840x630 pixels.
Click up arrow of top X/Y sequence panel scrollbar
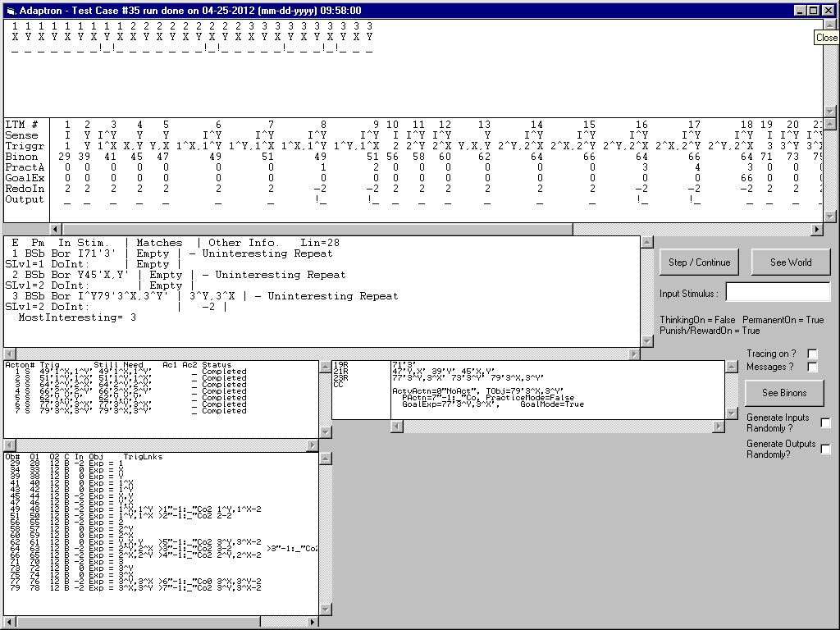point(829,25)
